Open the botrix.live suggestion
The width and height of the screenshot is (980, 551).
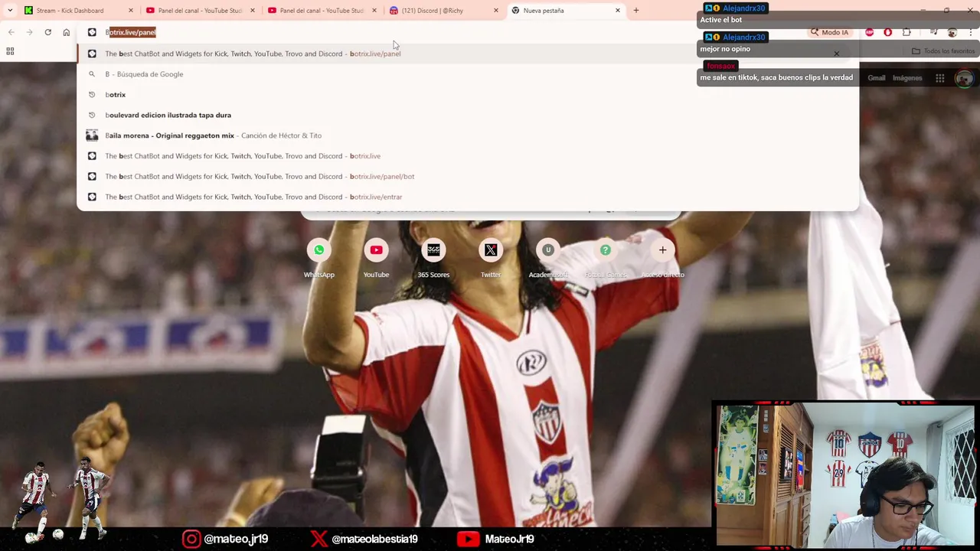click(467, 156)
